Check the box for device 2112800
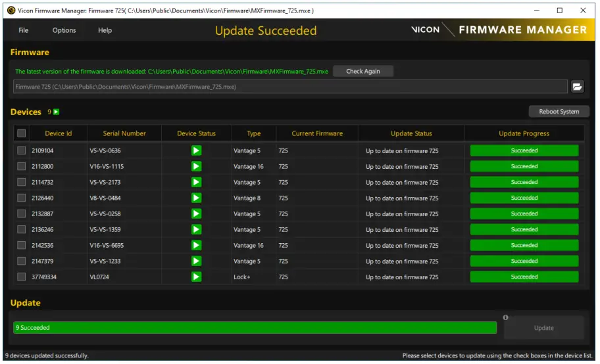Image resolution: width=600 pixels, height=364 pixels. pyautogui.click(x=22, y=166)
